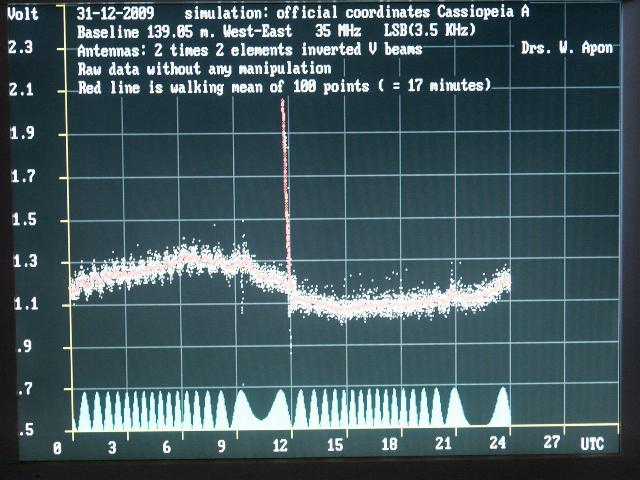The height and width of the screenshot is (480, 640).
Task: Click the date text "31-12-2009"
Action: pos(116,13)
